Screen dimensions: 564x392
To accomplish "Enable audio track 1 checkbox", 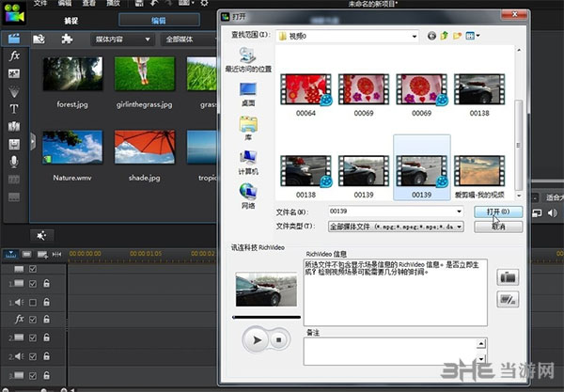I will coord(33,303).
